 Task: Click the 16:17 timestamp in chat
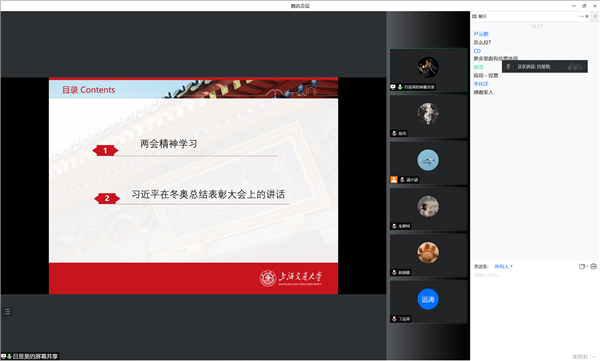[x=536, y=26]
